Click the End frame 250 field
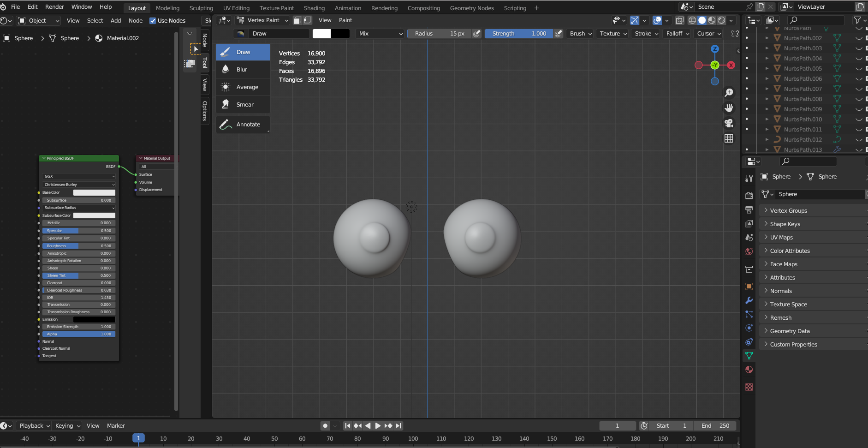Viewport: 868px width, 448px height. [x=715, y=426]
